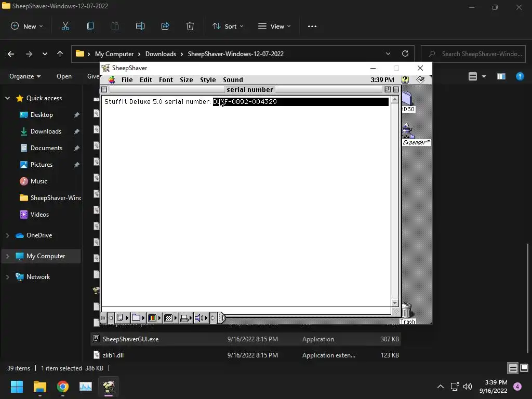Click the Delete trash icon in Explorer

190,26
